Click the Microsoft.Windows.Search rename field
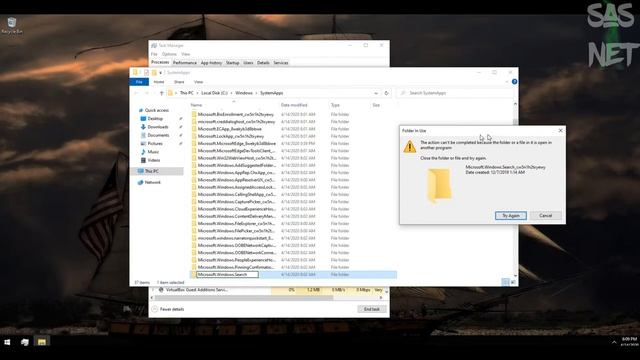This screenshot has width=640, height=360. pyautogui.click(x=227, y=275)
